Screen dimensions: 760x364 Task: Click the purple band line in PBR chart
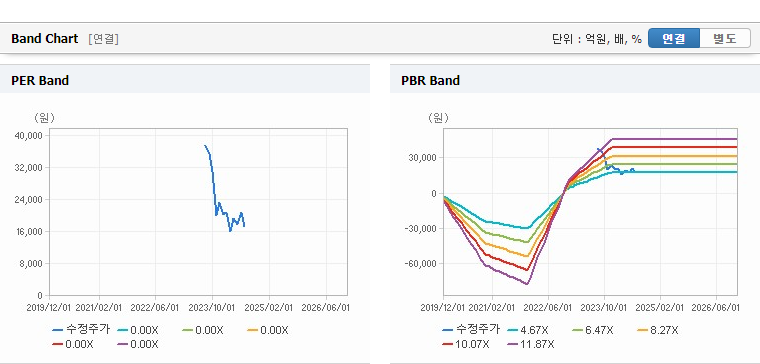pos(674,139)
